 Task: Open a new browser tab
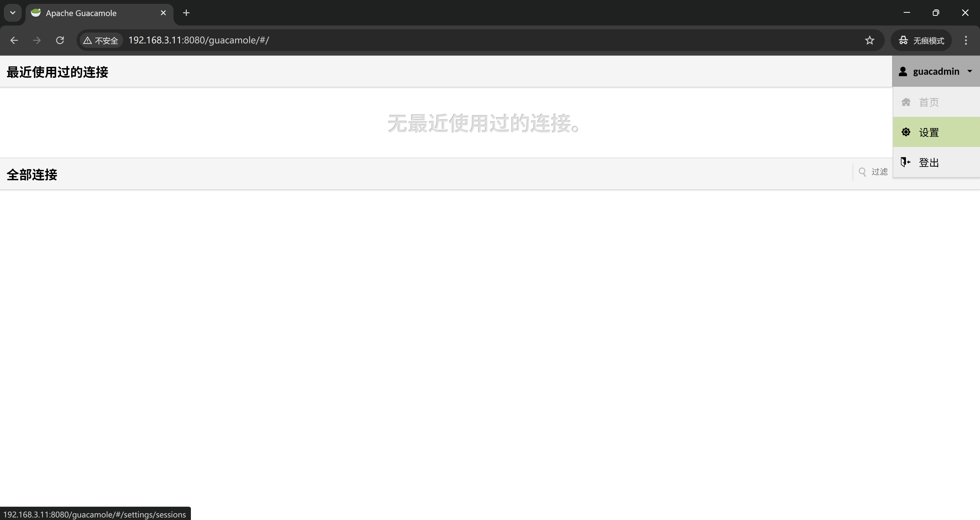pos(186,13)
